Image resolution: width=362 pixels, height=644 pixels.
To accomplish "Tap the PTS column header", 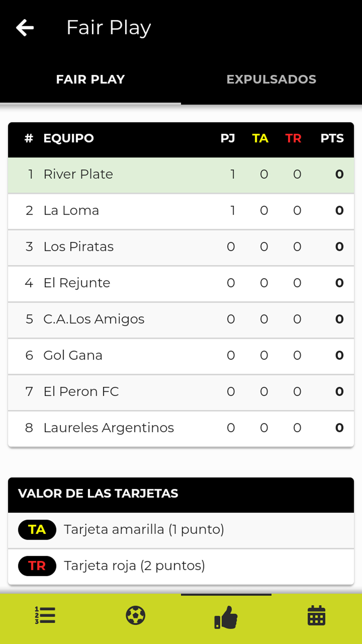I will (x=332, y=138).
